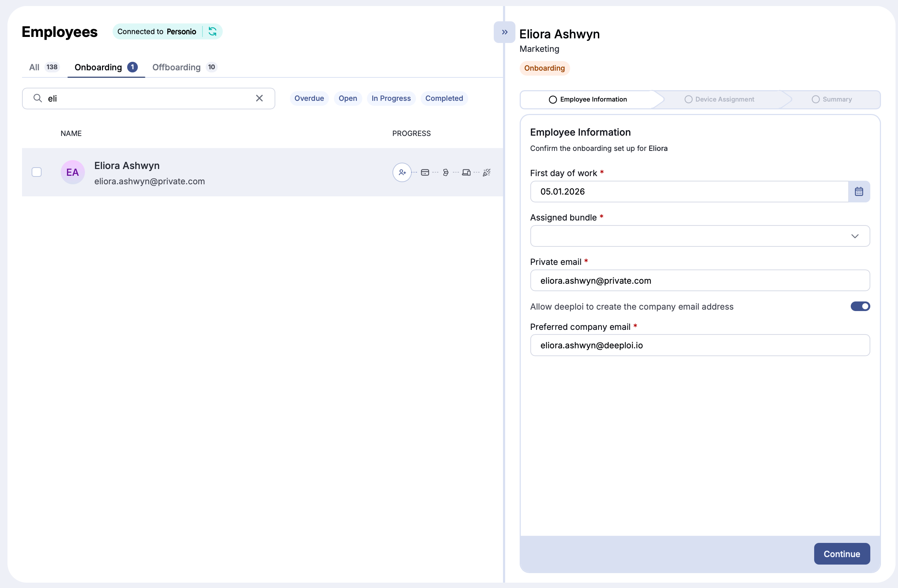The image size is (898, 588).
Task: Clear the search with the X icon
Action: point(259,98)
